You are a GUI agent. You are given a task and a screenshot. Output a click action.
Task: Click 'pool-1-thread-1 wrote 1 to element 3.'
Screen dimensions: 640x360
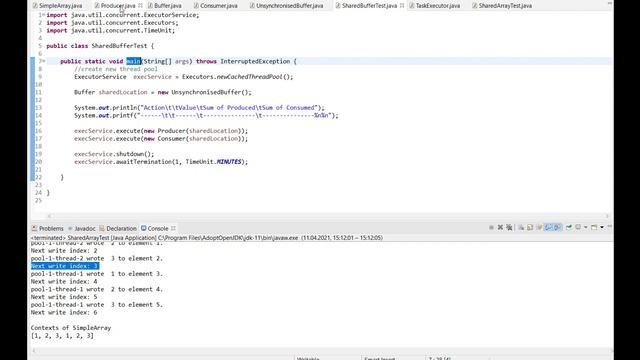[97, 274]
